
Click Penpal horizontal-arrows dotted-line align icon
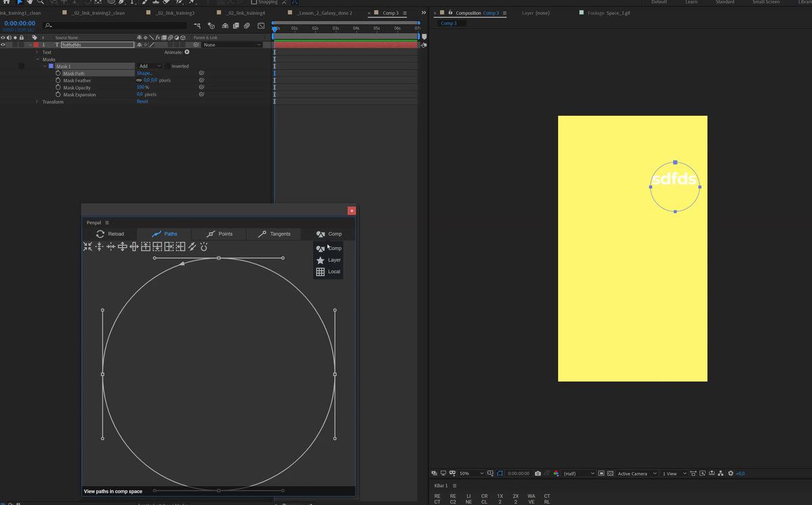(111, 246)
